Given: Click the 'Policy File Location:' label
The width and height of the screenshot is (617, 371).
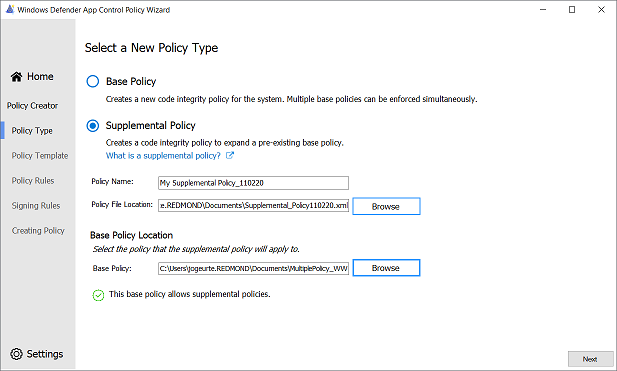Looking at the screenshot, I should (x=122, y=205).
